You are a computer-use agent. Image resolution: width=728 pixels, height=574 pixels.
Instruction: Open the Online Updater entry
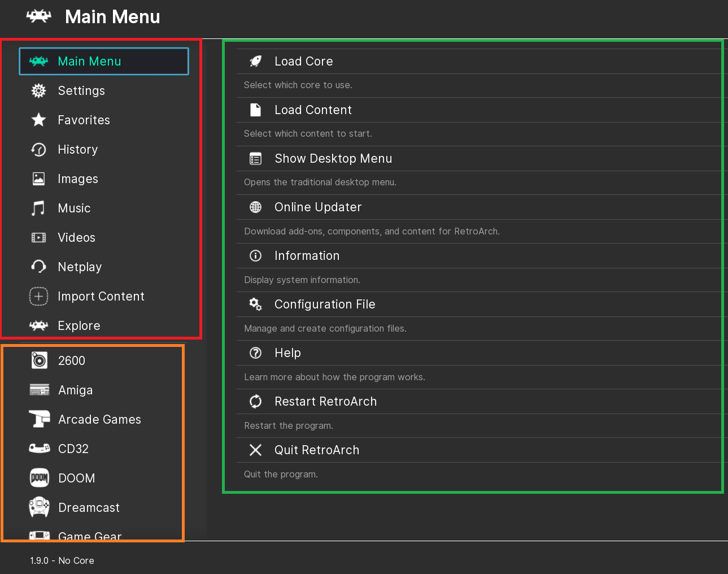pyautogui.click(x=482, y=207)
